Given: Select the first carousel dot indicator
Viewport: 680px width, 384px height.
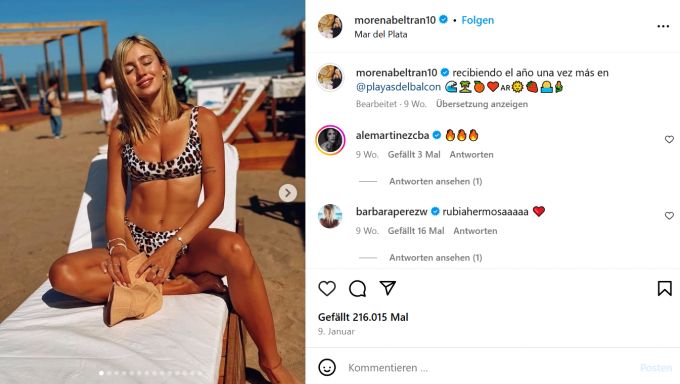Looking at the screenshot, I should tap(101, 373).
